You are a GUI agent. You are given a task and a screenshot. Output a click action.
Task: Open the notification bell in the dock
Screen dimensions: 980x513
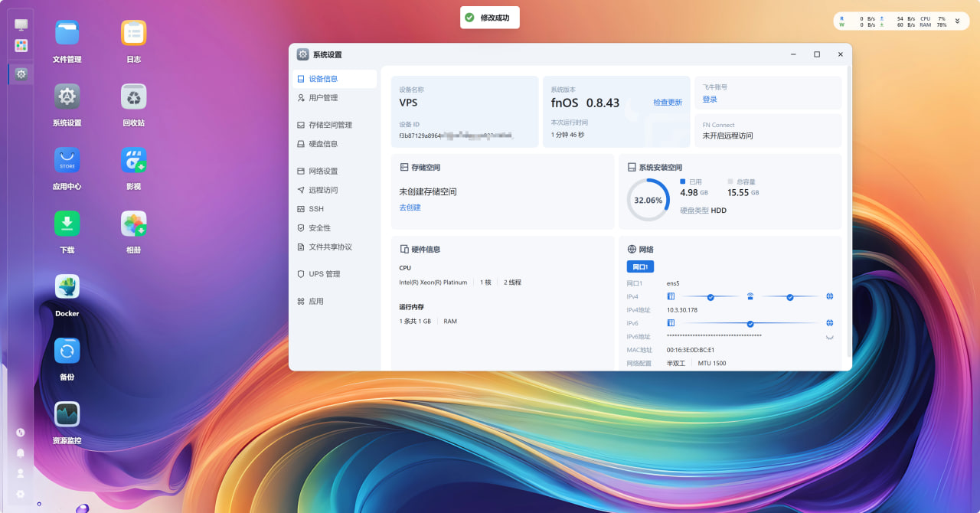[21, 453]
